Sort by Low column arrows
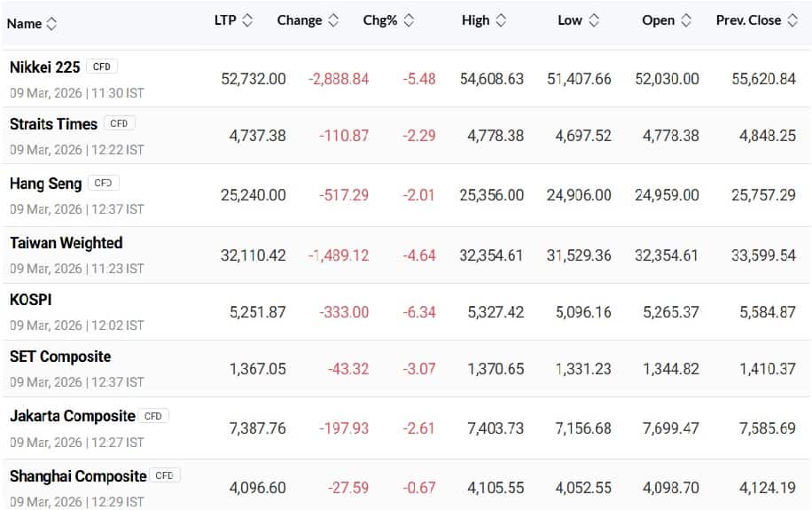The width and height of the screenshot is (812, 510). (594, 20)
